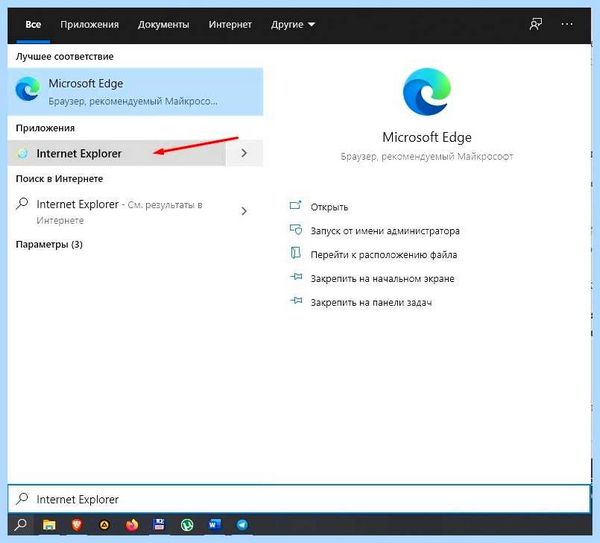Expand web search result arrow
The height and width of the screenshot is (543, 600).
coord(244,211)
